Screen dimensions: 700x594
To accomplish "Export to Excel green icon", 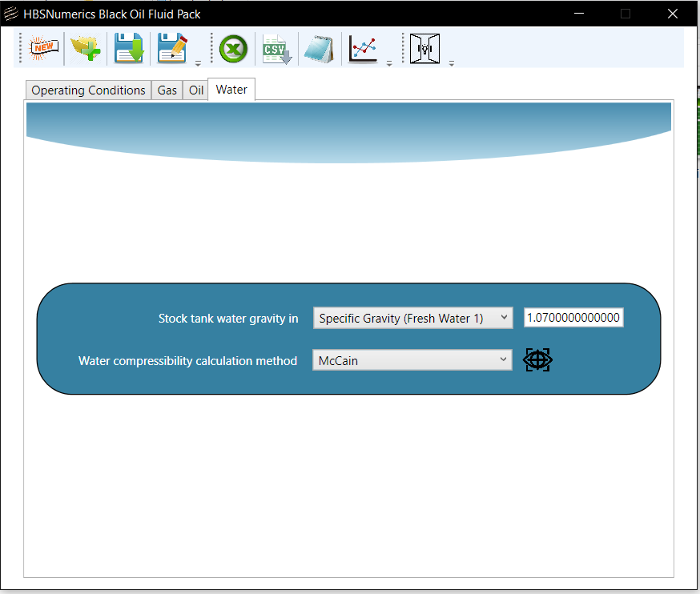I will point(233,49).
